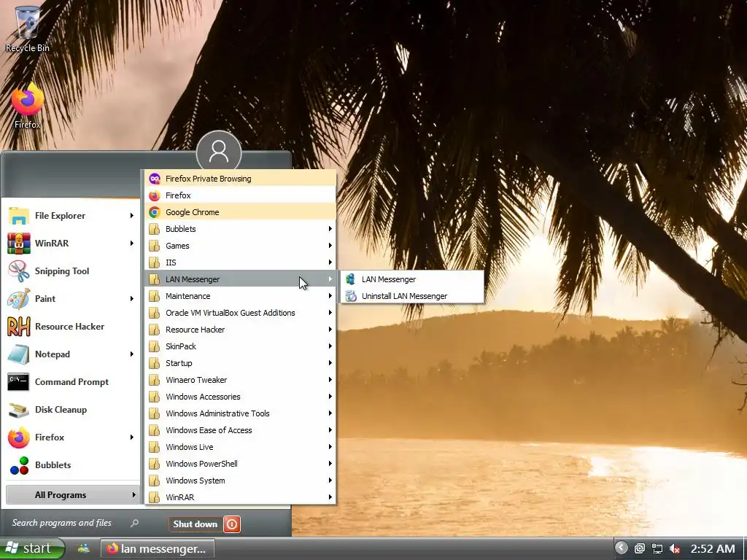Expand the Games folder arrow

[x=330, y=246]
